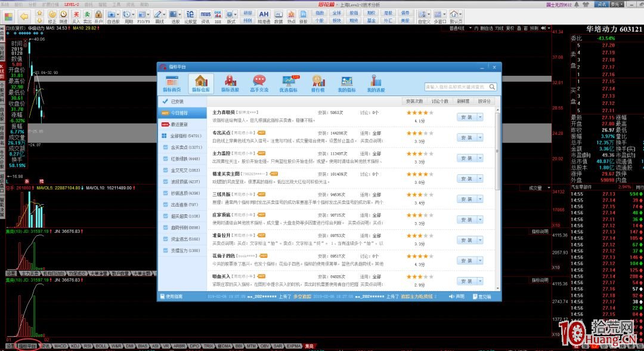The width and height of the screenshot is (644, 351).
Task: Install the 主力真吸货 indicator
Action: click(467, 117)
